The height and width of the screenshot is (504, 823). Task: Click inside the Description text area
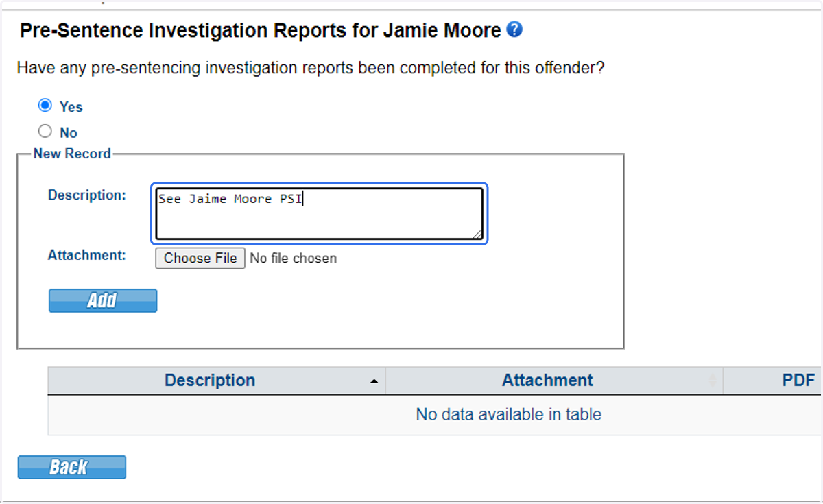(319, 213)
